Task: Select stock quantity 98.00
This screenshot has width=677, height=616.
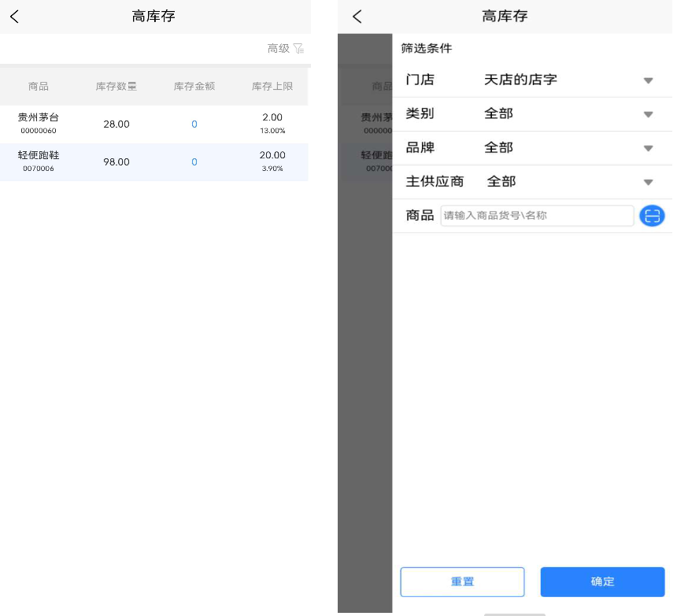Action: [x=117, y=162]
